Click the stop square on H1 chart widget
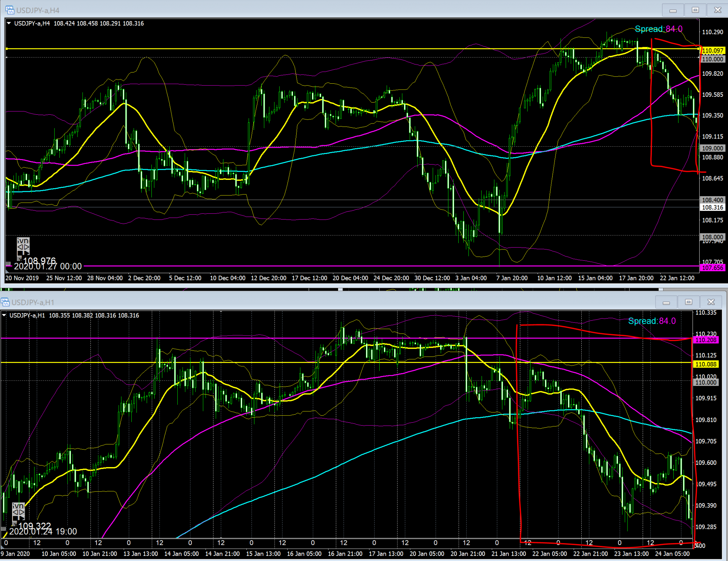The height and width of the screenshot is (561, 728). [x=15, y=518]
